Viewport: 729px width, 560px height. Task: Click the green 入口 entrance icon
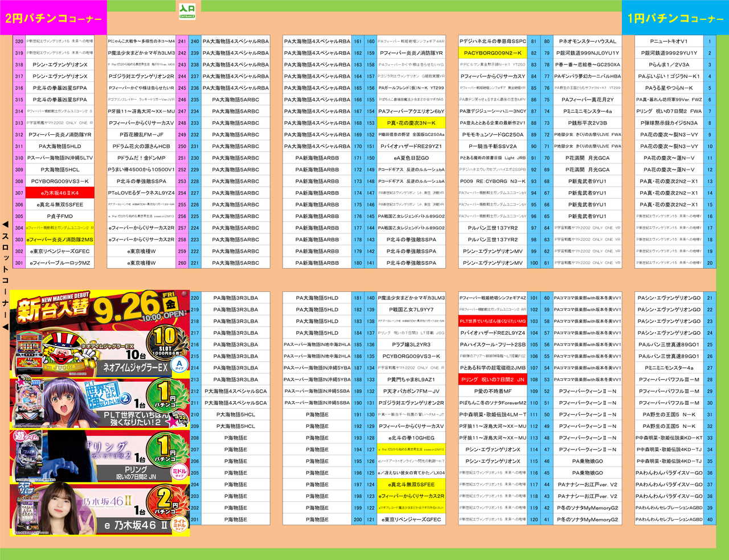187,11
